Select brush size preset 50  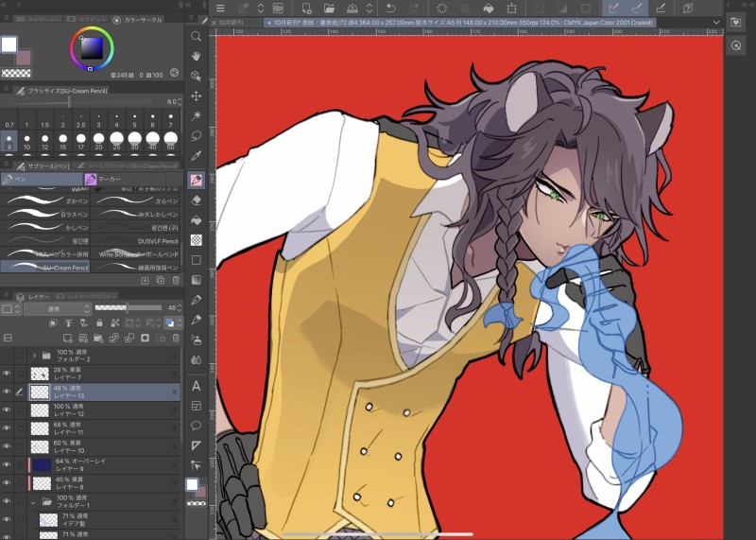click(171, 142)
